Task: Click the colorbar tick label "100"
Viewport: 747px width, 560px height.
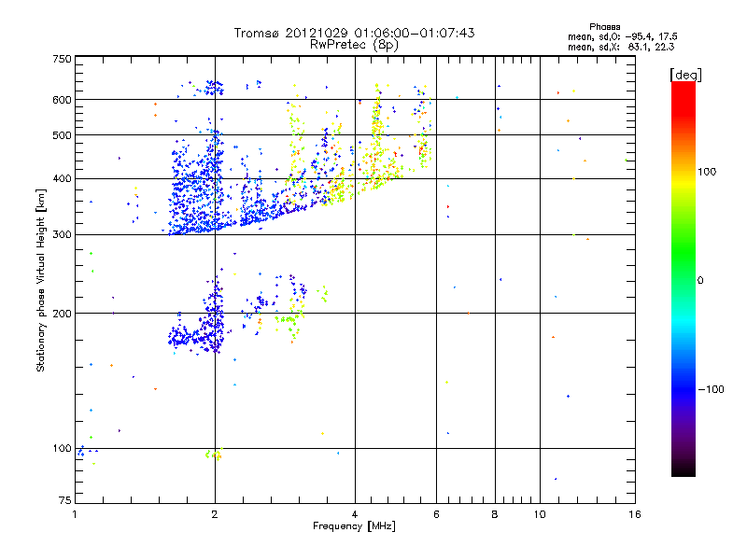Action: point(707,172)
